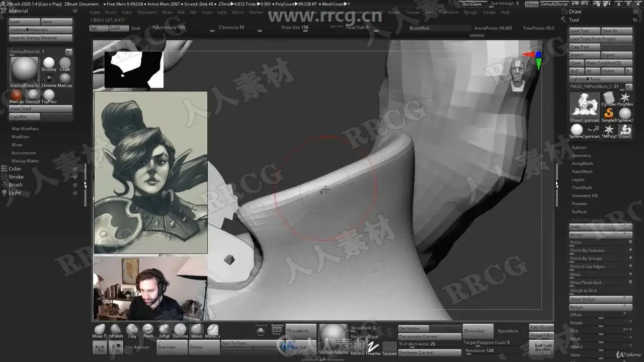Toggle Zsub sculpt mode
The width and height of the screenshot is (644, 362).
point(136,28)
